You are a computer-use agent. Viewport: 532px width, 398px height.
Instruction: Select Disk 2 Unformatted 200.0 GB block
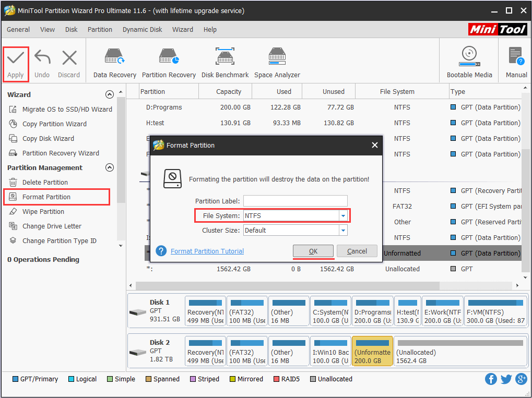click(x=372, y=351)
